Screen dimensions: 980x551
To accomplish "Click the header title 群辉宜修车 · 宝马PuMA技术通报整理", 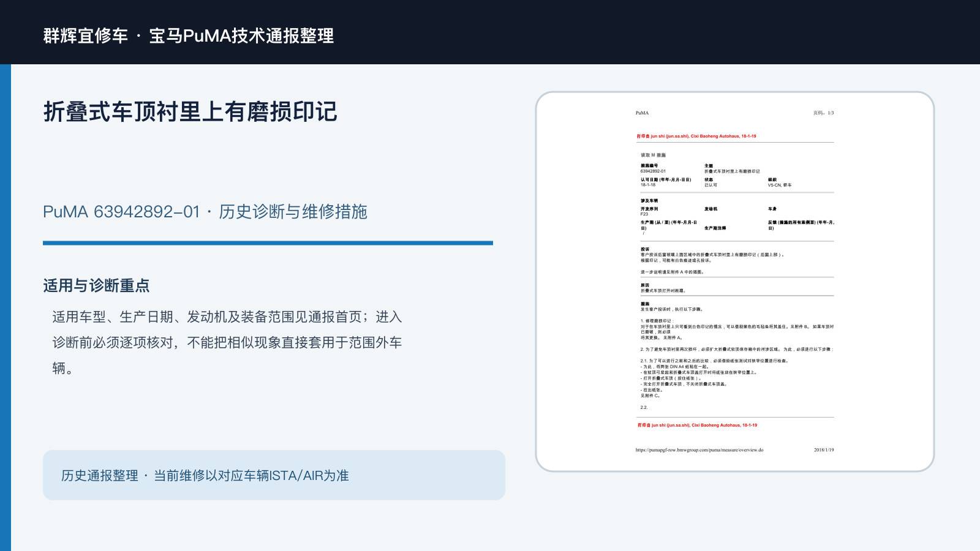I will (x=189, y=36).
